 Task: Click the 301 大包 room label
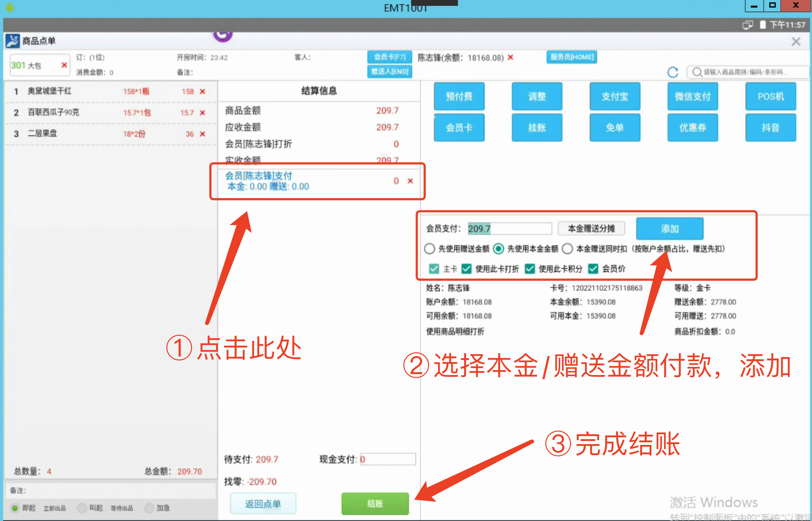coord(26,65)
